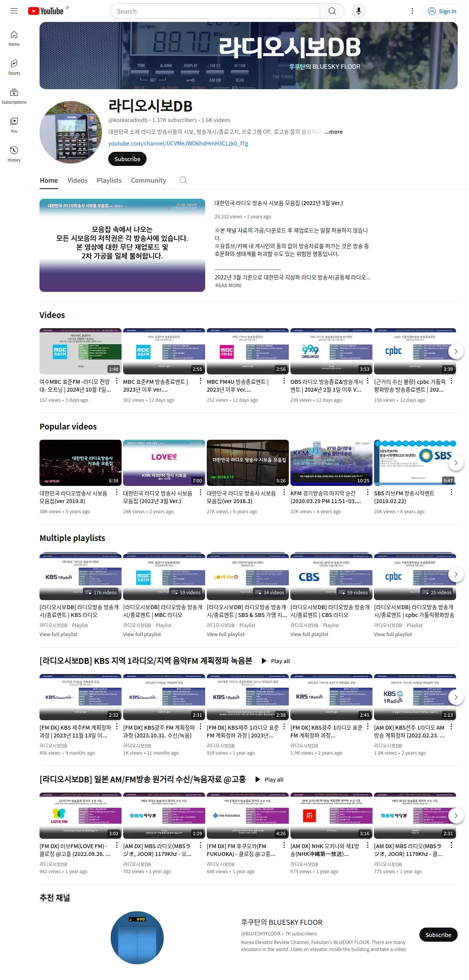Viewport: 469px width, 980px height.
Task: Open options for KBS 제주FM 계획정파 video
Action: (x=116, y=726)
